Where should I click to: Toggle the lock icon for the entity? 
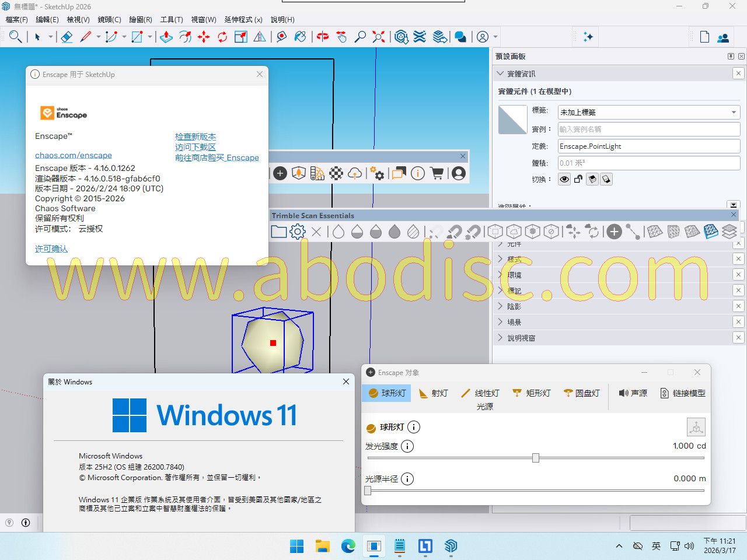pos(578,180)
